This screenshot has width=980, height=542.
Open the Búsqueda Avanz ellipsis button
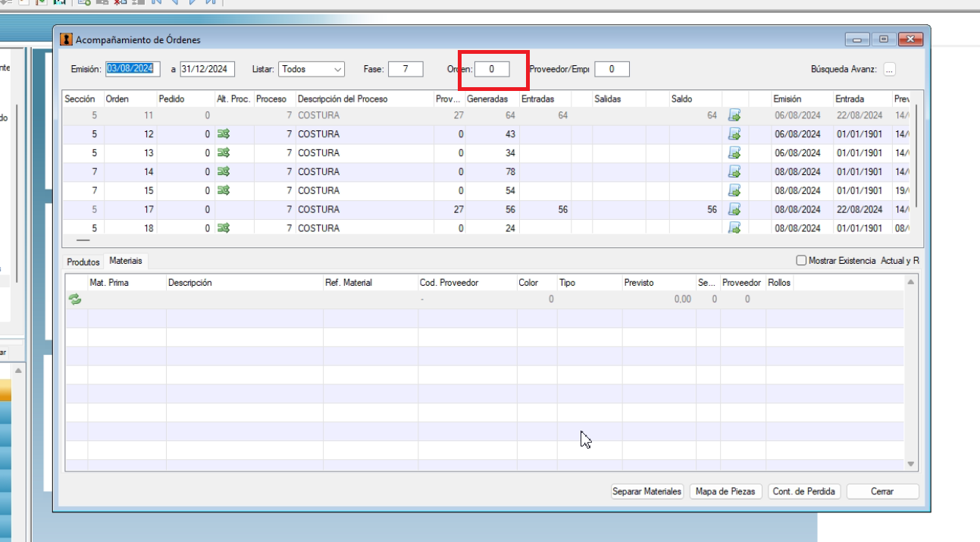(x=889, y=69)
